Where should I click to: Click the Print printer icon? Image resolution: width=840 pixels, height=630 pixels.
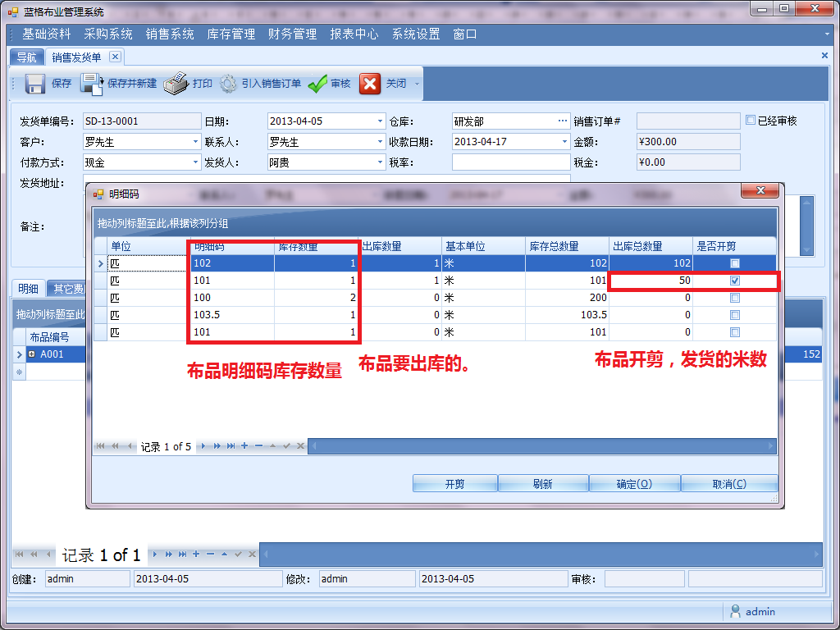click(176, 84)
